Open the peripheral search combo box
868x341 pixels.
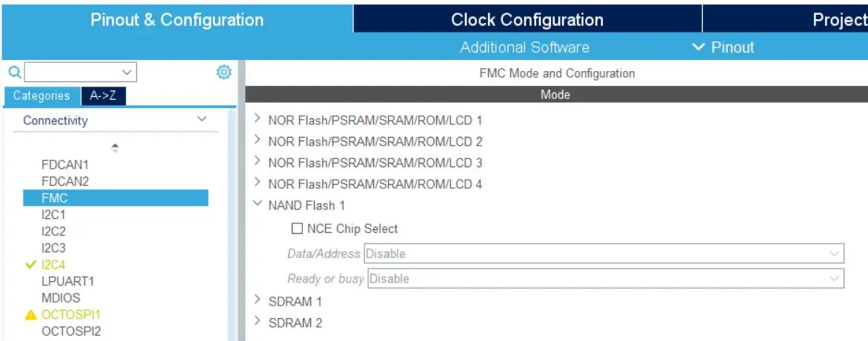81,72
